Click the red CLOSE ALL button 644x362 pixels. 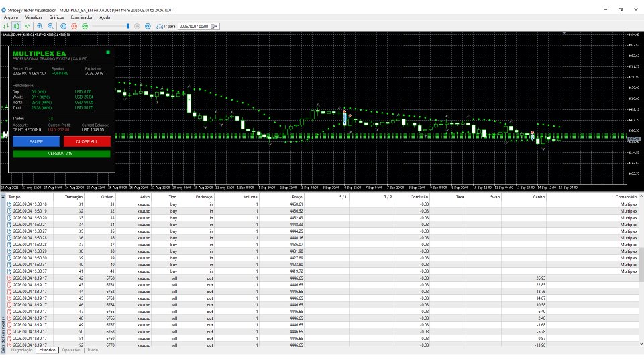(x=87, y=141)
